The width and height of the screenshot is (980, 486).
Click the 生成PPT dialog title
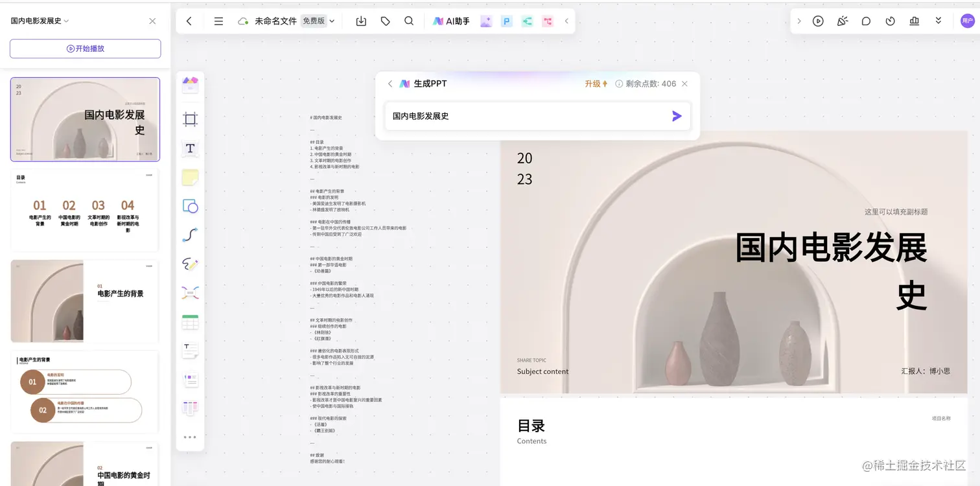click(x=430, y=84)
